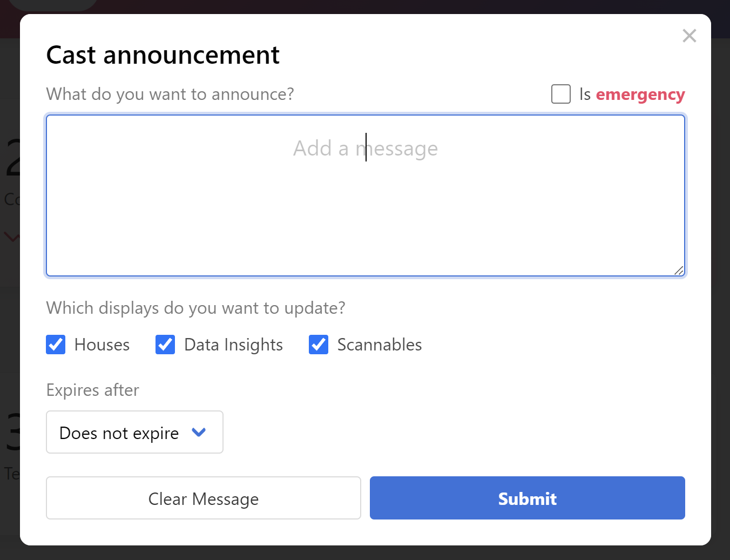
Task: Uncheck the Houses display checkbox
Action: pos(56,345)
